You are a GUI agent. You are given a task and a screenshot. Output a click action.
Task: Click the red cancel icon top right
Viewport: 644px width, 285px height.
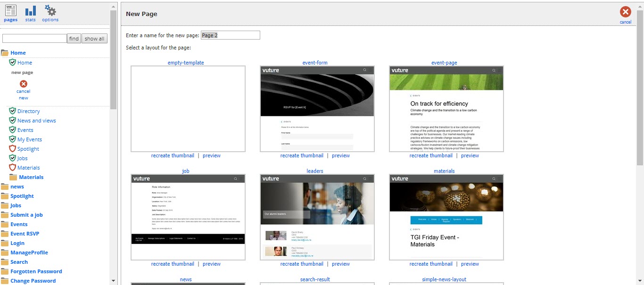click(626, 12)
